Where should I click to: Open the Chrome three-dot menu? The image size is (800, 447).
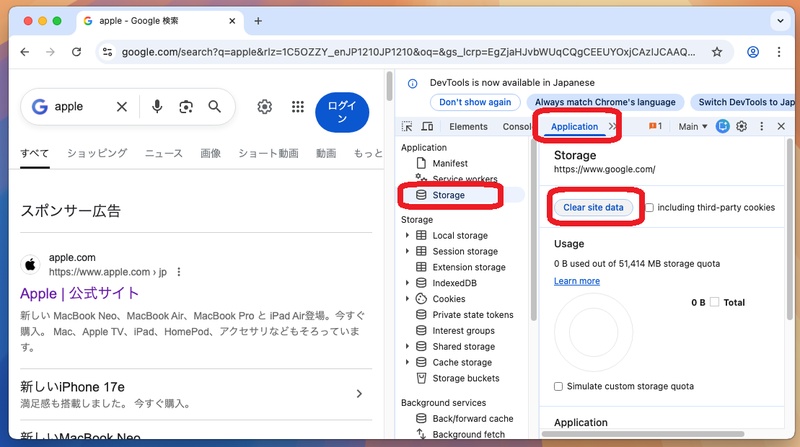779,52
